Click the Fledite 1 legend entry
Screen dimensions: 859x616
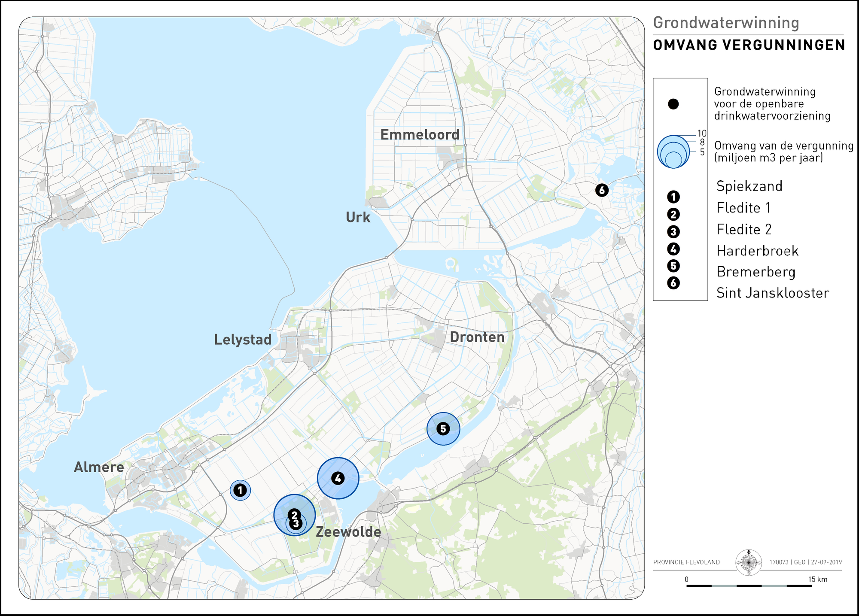pos(743,208)
